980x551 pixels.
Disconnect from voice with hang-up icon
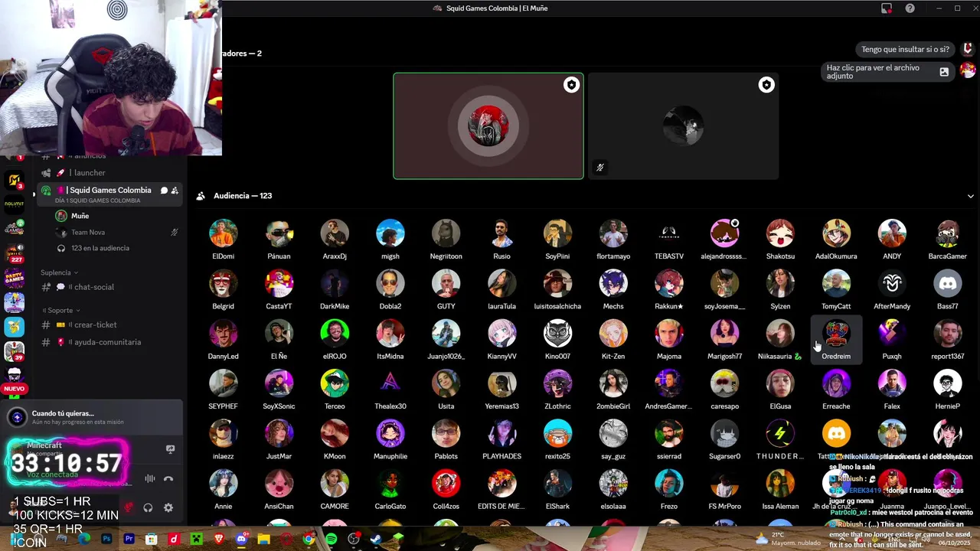pyautogui.click(x=168, y=478)
